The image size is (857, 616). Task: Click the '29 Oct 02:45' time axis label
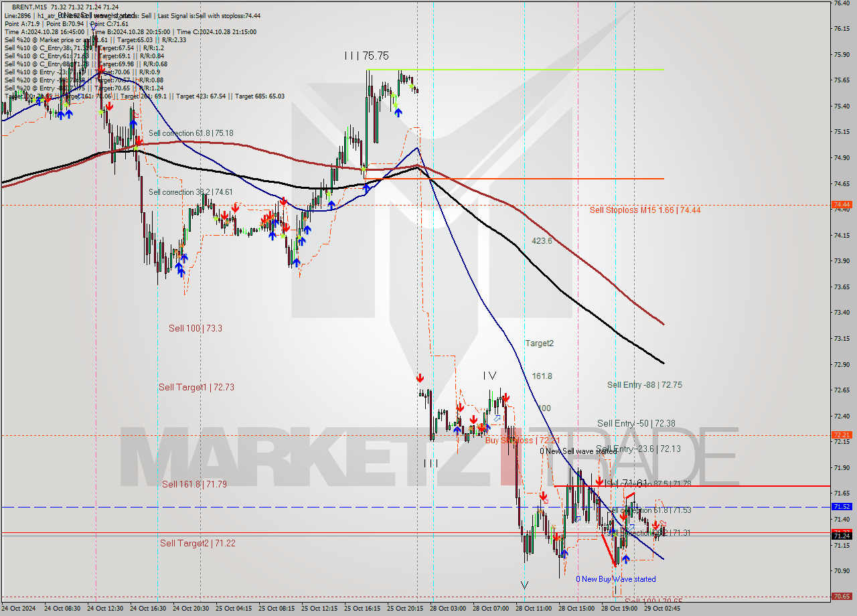coord(661,609)
